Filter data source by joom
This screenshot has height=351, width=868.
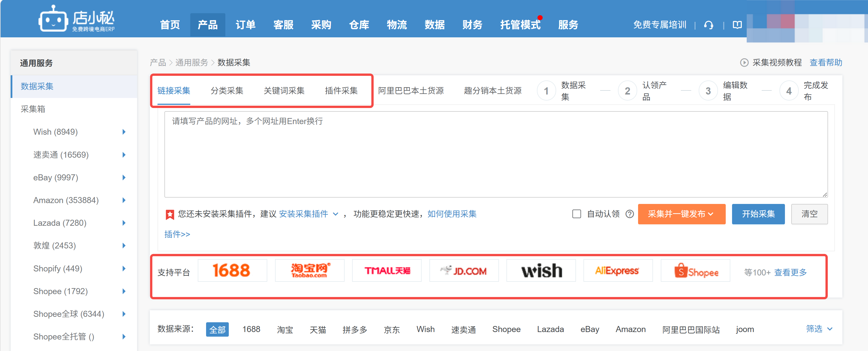[x=745, y=329]
